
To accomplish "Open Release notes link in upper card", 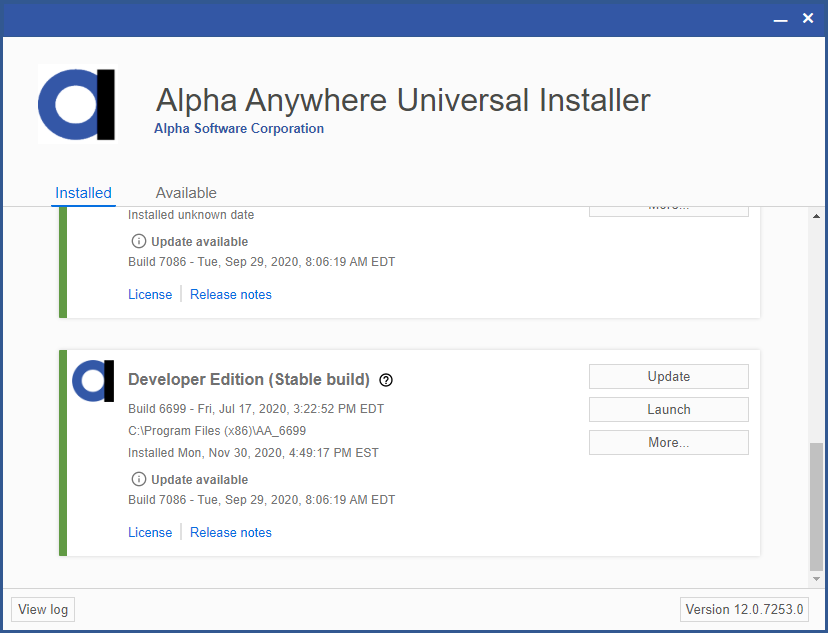I will 231,294.
